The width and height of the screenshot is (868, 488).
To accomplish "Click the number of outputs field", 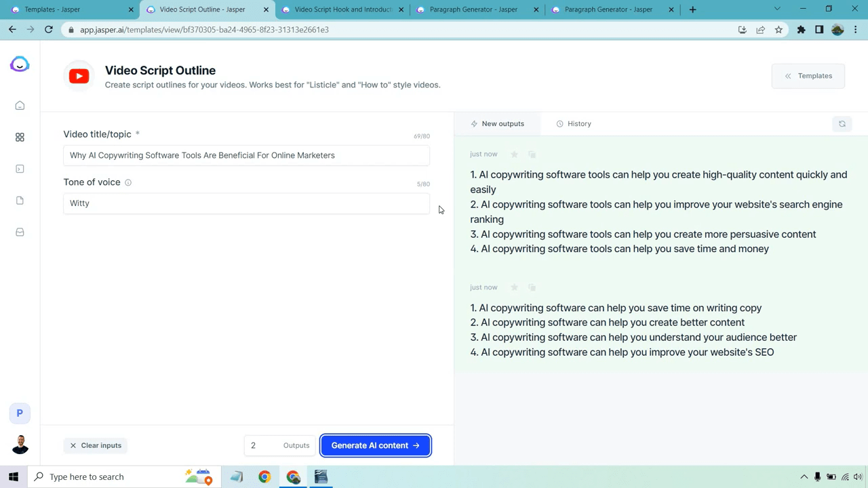I will [261, 445].
